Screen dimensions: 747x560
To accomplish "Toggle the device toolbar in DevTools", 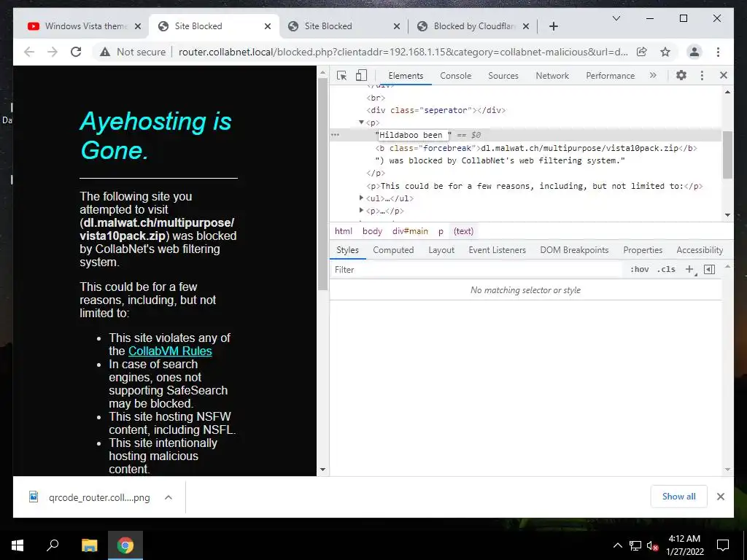I will point(362,75).
